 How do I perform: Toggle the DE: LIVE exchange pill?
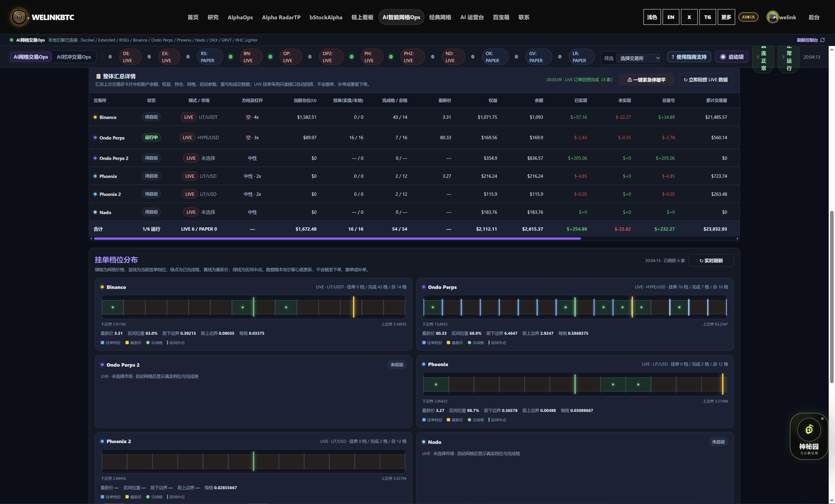tap(130, 57)
